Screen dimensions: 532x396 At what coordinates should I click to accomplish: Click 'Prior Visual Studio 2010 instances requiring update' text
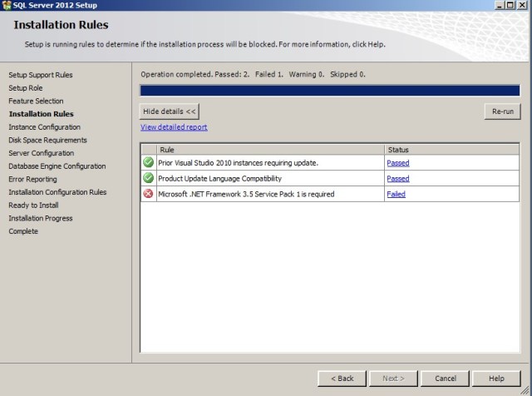tap(239, 163)
